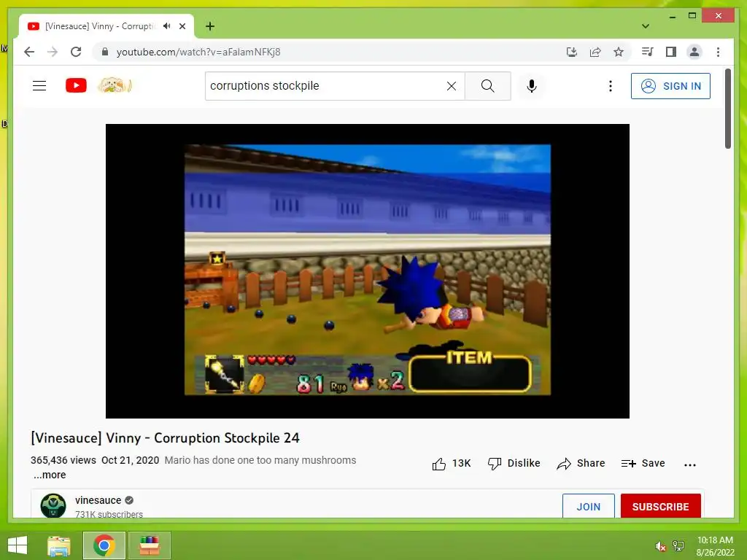Click the site lock icon in address bar
747x560 pixels.
[105, 52]
